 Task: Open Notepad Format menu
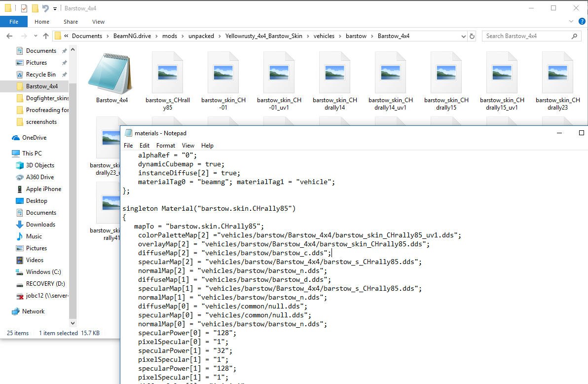click(165, 146)
